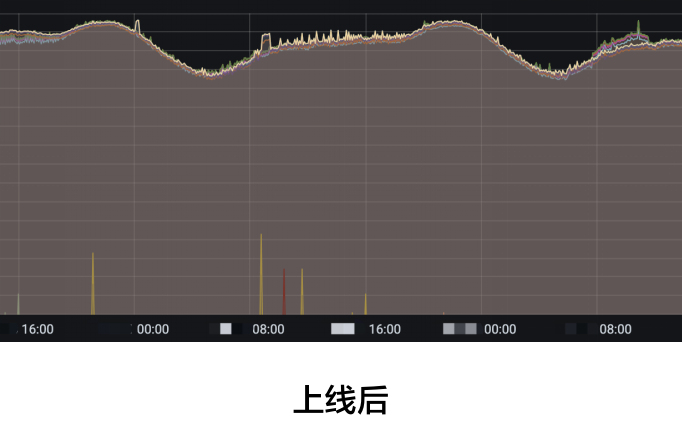Click the second 16:00 time axis label
The height and width of the screenshot is (430, 684).
(385, 329)
